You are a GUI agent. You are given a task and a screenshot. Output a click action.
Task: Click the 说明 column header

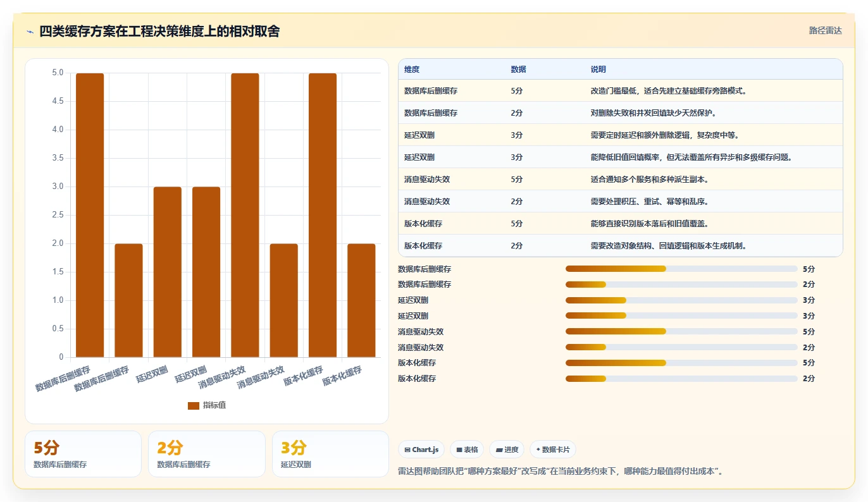[x=598, y=69]
